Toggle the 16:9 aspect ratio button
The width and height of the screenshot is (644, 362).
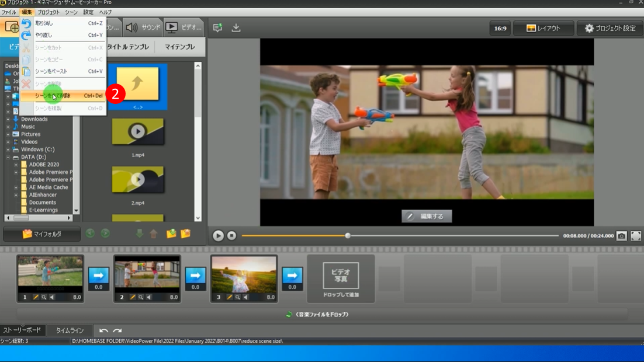[x=500, y=28]
